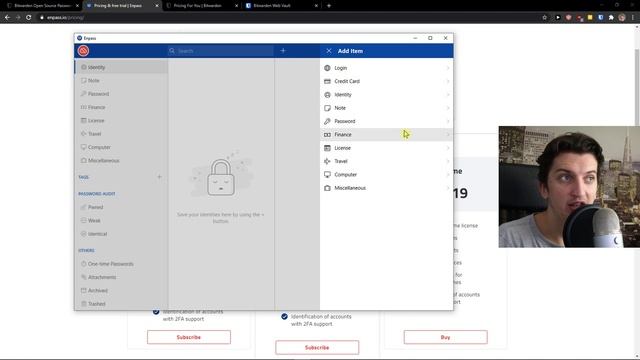Open the browser three-dot menu

tap(633, 18)
